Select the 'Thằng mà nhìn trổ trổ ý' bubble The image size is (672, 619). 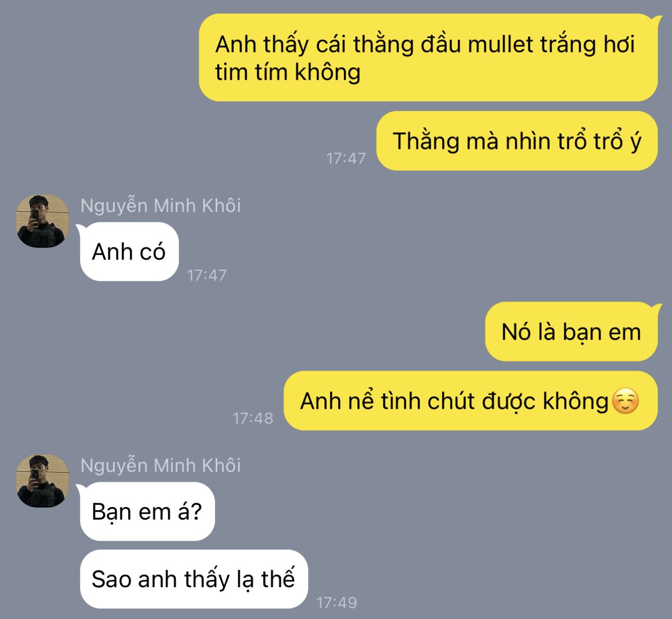(517, 141)
